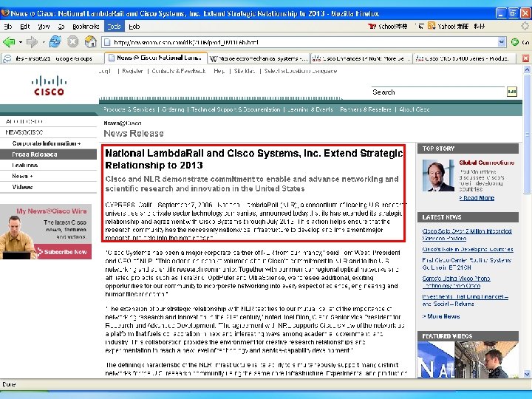Click the search submit icon next to Search
This screenshot has height=399, width=532.
click(511, 92)
